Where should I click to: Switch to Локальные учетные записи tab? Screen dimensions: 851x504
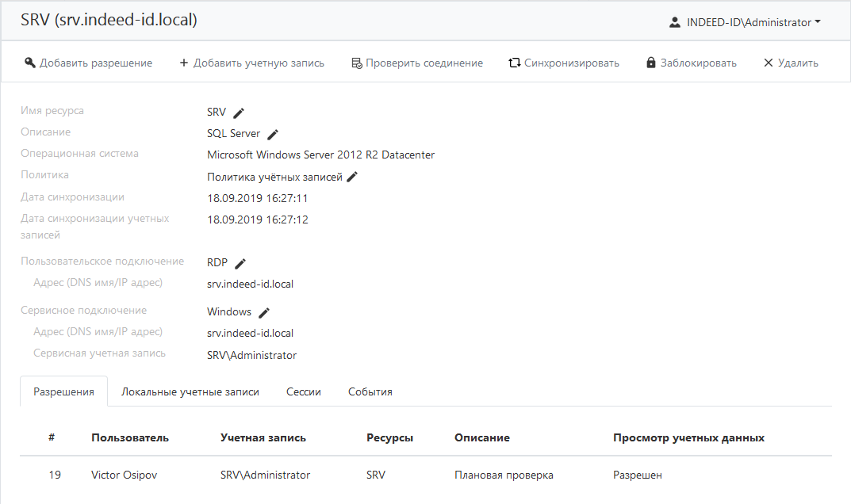coord(190,391)
